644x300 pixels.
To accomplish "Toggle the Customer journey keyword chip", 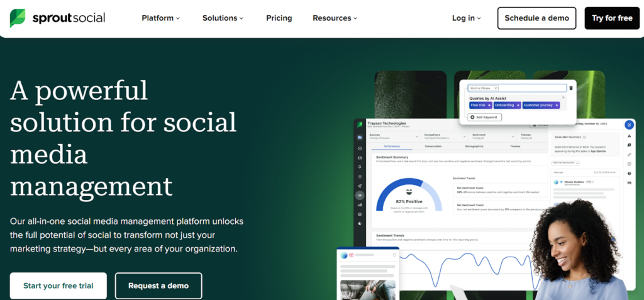I will (540, 105).
